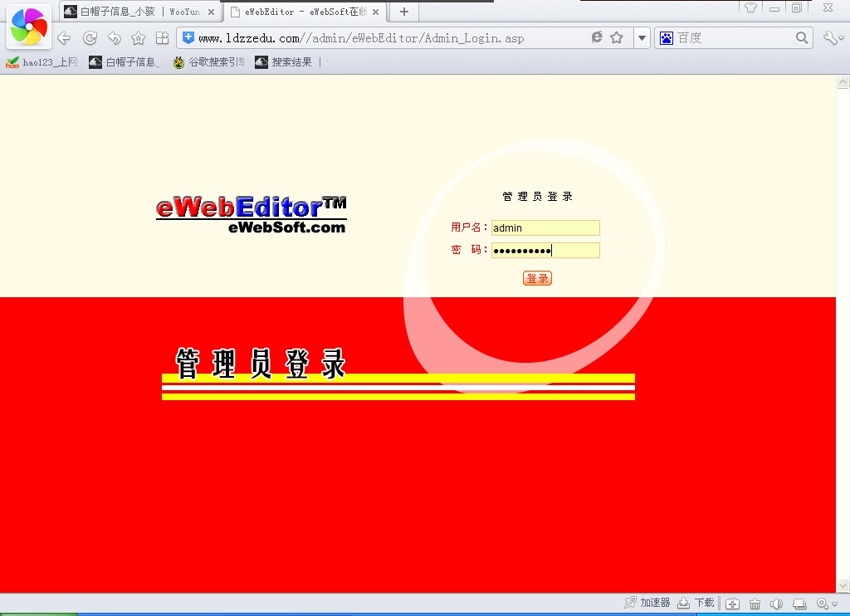This screenshot has height=616, width=850.
Task: Click the first-aid kit repair icon
Action: 732,603
